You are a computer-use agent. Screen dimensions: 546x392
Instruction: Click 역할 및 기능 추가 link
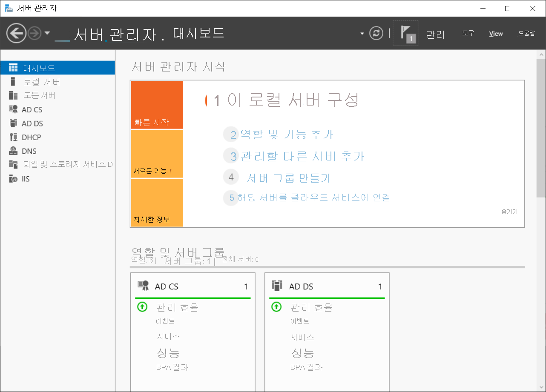287,134
